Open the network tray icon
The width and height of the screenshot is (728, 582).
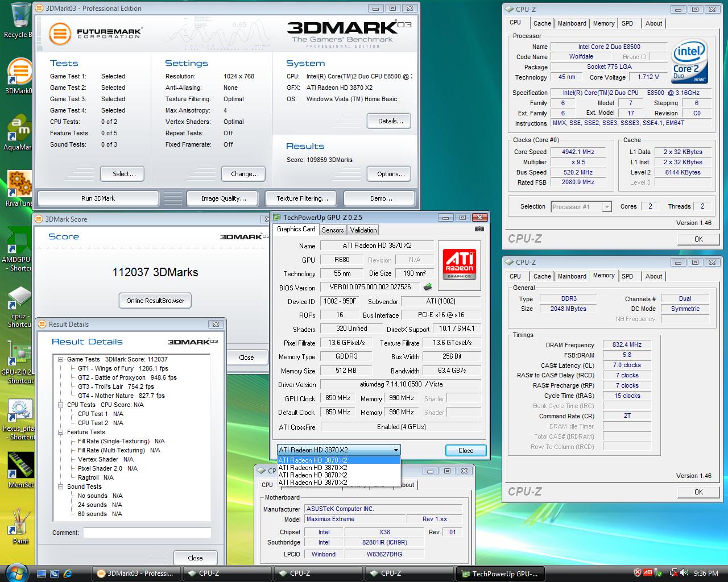(x=674, y=573)
